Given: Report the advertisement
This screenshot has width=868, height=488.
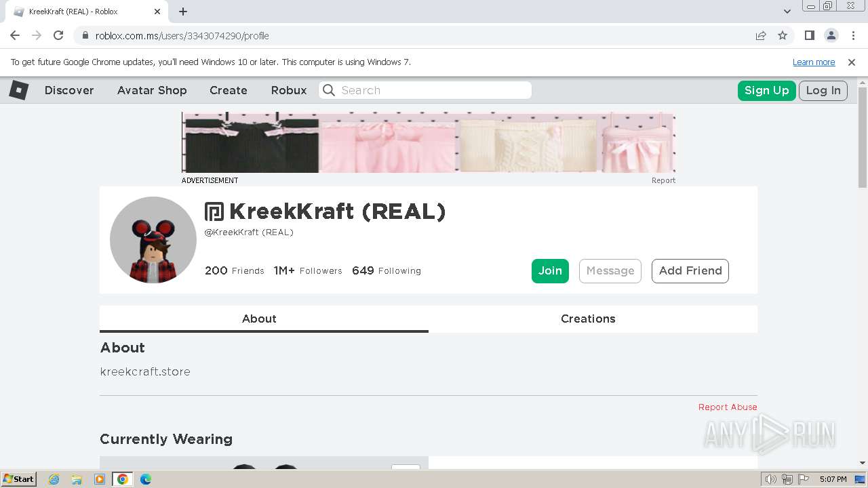Looking at the screenshot, I should coord(663,180).
